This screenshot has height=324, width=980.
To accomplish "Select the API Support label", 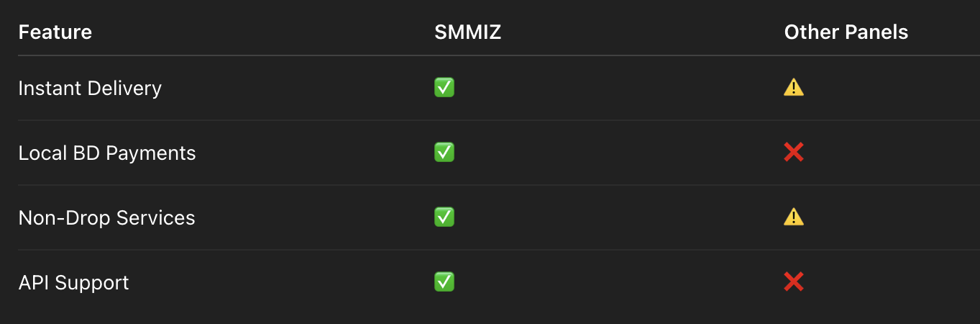I will 73,283.
